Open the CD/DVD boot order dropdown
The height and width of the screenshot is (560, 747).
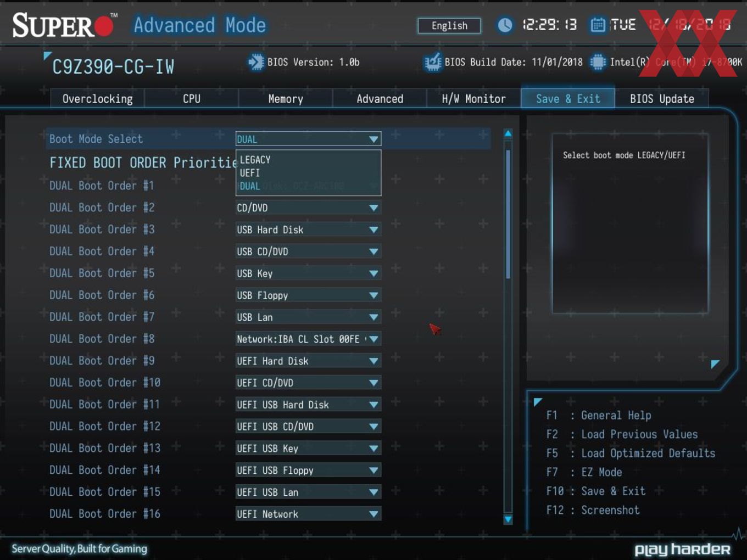coord(308,208)
